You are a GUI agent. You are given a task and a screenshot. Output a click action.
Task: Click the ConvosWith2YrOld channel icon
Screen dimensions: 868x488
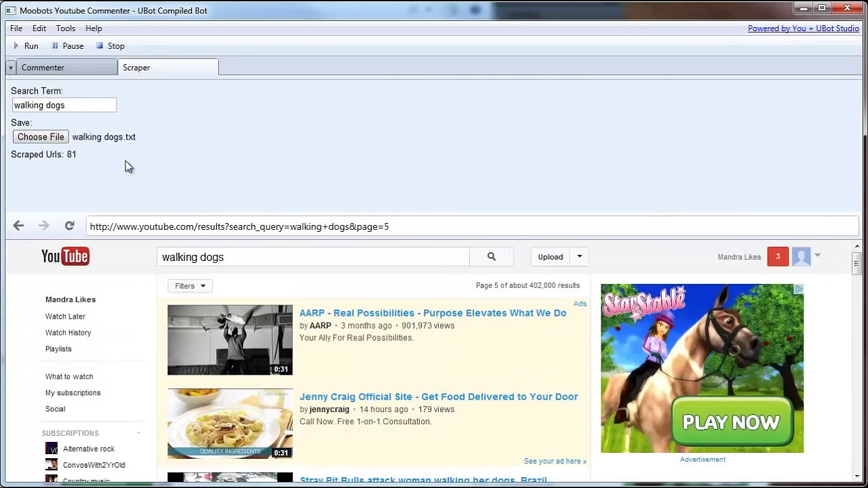click(x=52, y=465)
